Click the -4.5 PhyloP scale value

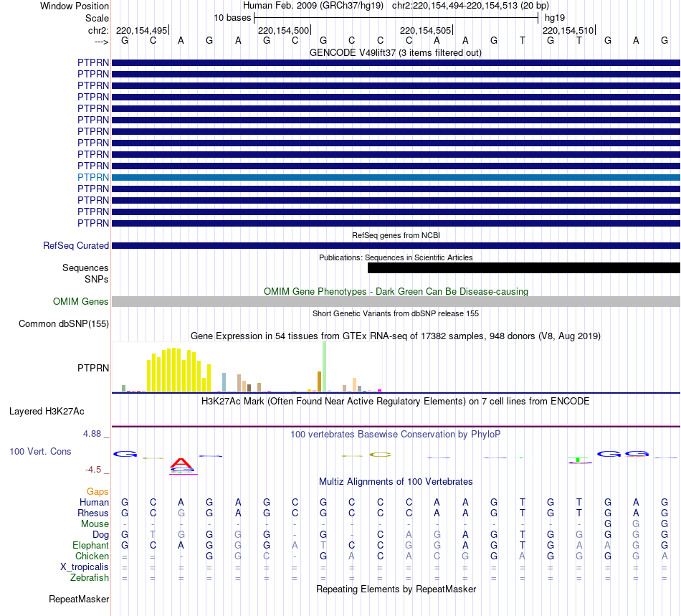[x=93, y=470]
